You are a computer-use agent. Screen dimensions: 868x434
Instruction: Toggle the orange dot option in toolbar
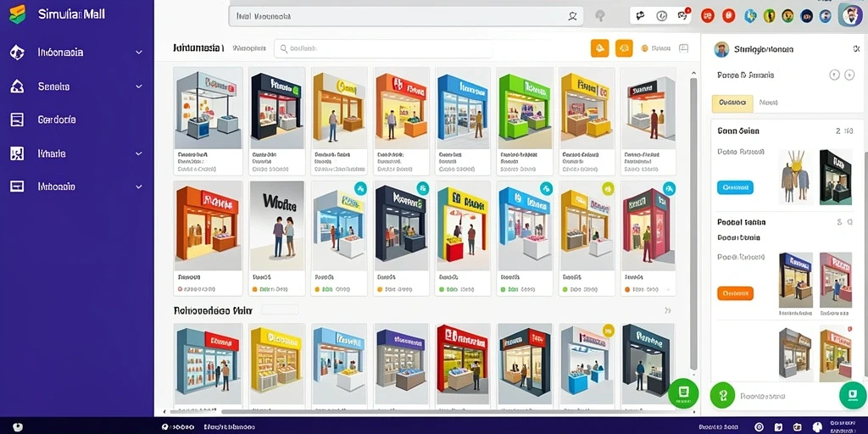coord(644,48)
